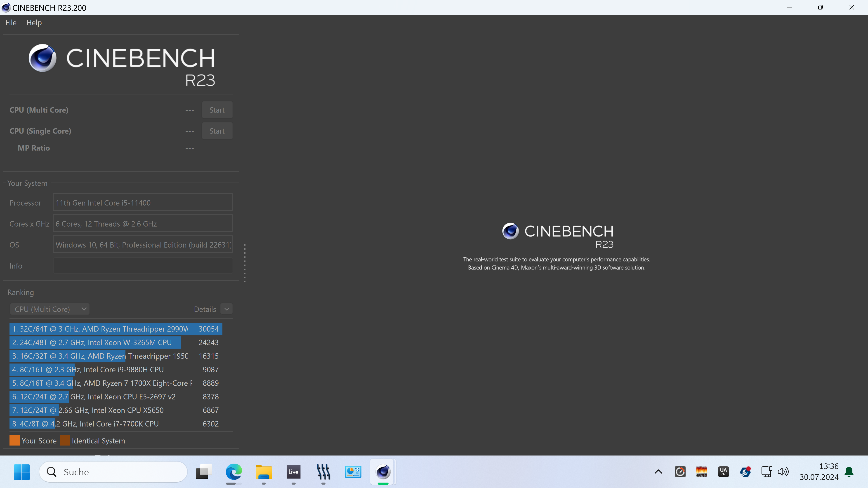Open the File menu
Viewport: 868px width, 488px height.
11,23
